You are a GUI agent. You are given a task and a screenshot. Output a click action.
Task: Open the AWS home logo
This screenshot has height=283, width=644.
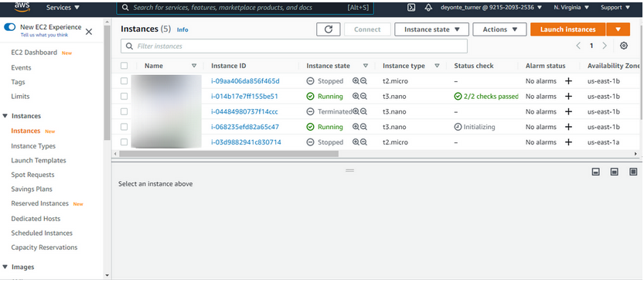click(x=22, y=6)
